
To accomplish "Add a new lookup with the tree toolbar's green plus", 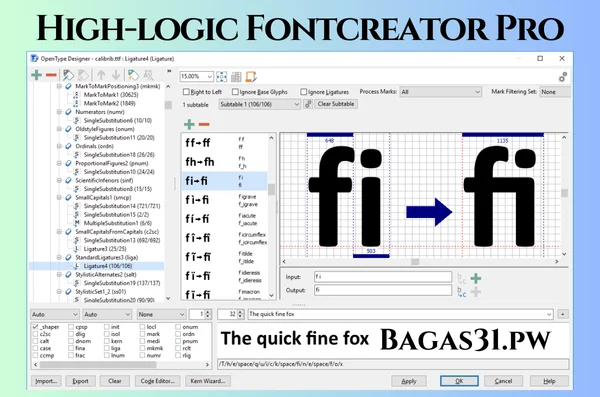I will coord(36,75).
